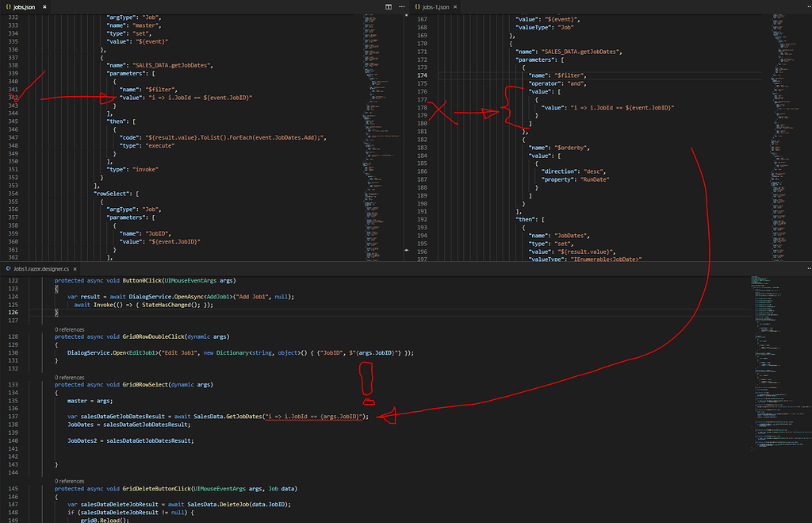The image size is (812, 523).
Task: Switch to the jobs.json tab
Action: [25, 6]
